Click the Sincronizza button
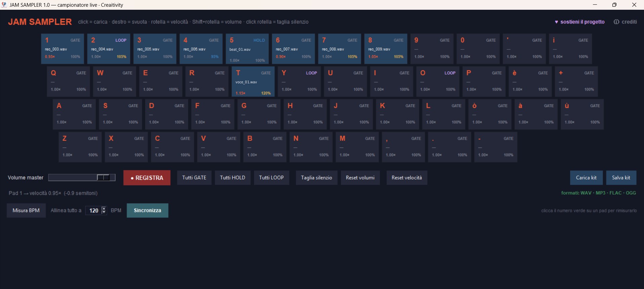This screenshot has height=289, width=644. (x=147, y=210)
